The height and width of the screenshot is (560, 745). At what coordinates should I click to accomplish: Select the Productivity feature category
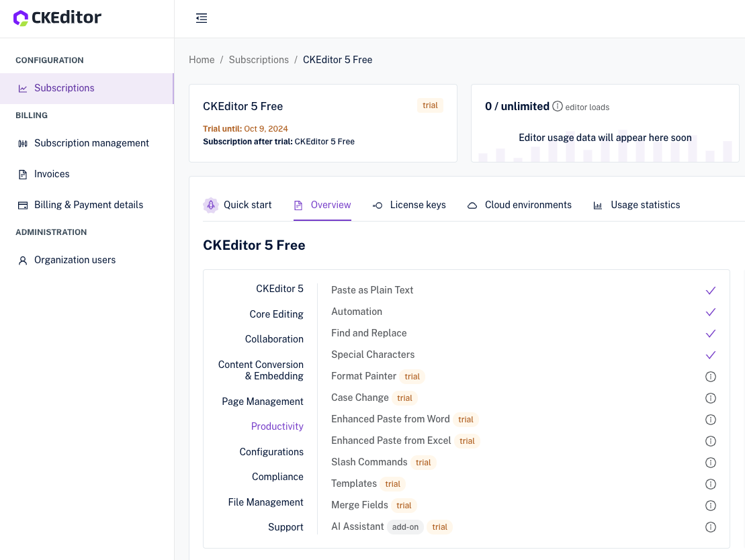click(x=277, y=426)
